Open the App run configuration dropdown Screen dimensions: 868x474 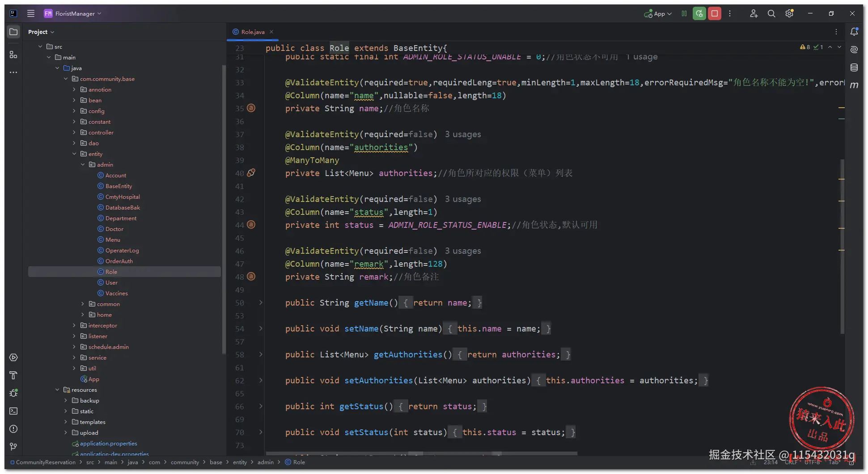pyautogui.click(x=658, y=14)
